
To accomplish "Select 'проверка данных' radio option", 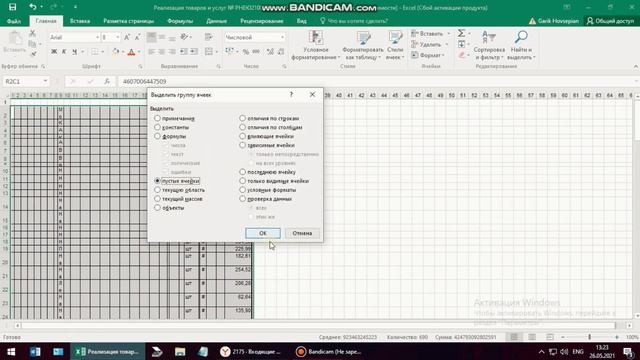I will coord(242,198).
